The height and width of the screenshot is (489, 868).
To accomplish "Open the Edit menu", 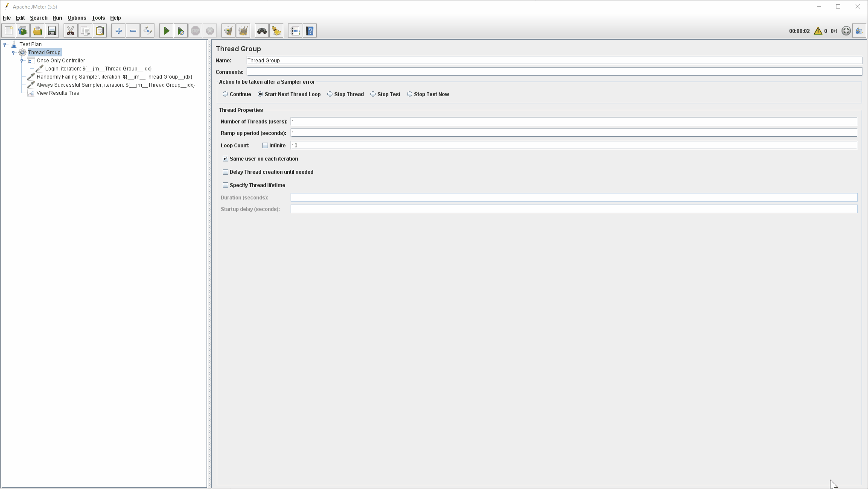I will (x=20, y=17).
